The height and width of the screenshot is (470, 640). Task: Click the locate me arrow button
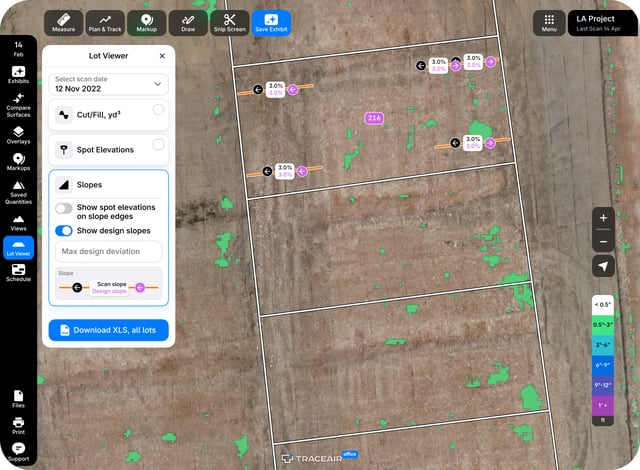point(603,266)
